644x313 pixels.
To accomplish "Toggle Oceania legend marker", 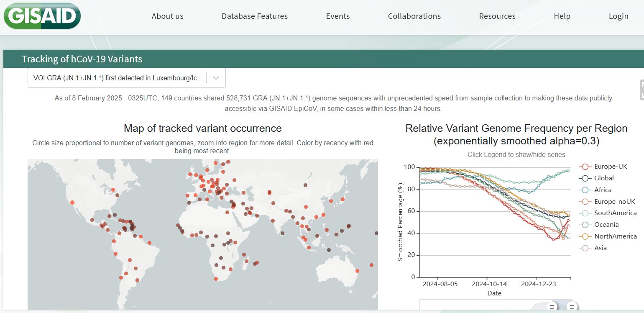I will point(585,225).
